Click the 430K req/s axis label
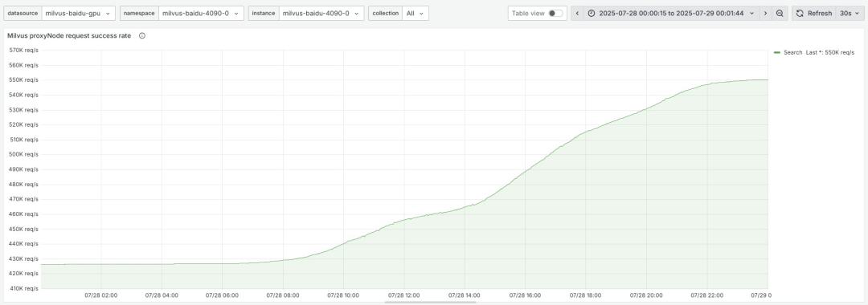Image resolution: width=868 pixels, height=305 pixels. [x=24, y=258]
